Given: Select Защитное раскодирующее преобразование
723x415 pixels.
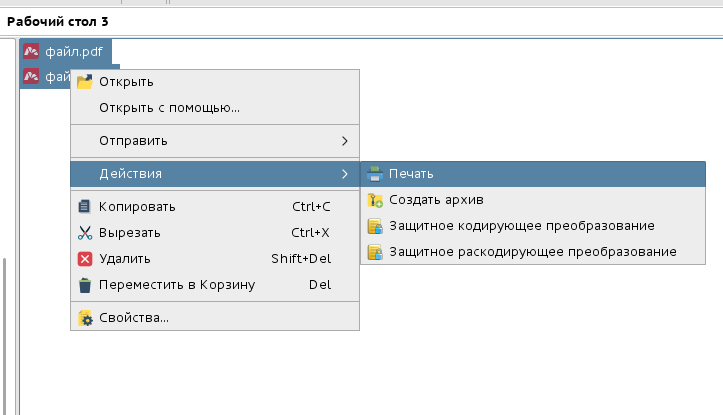Looking at the screenshot, I should 532,252.
